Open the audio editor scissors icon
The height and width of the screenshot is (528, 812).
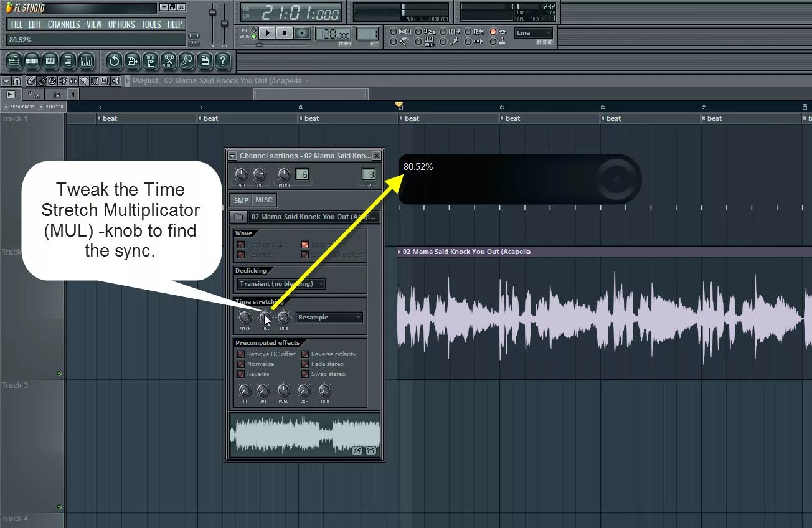168,61
